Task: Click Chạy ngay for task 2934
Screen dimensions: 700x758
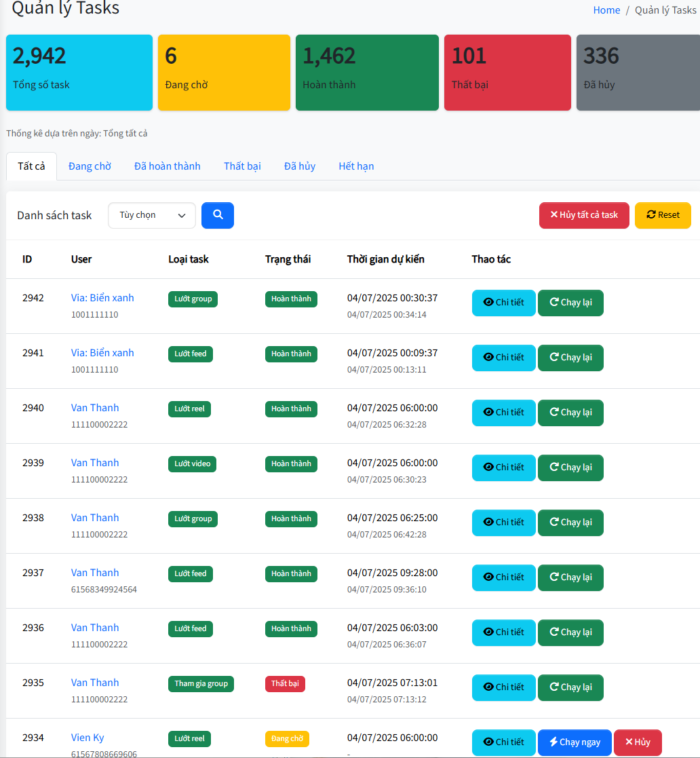Action: (575, 742)
